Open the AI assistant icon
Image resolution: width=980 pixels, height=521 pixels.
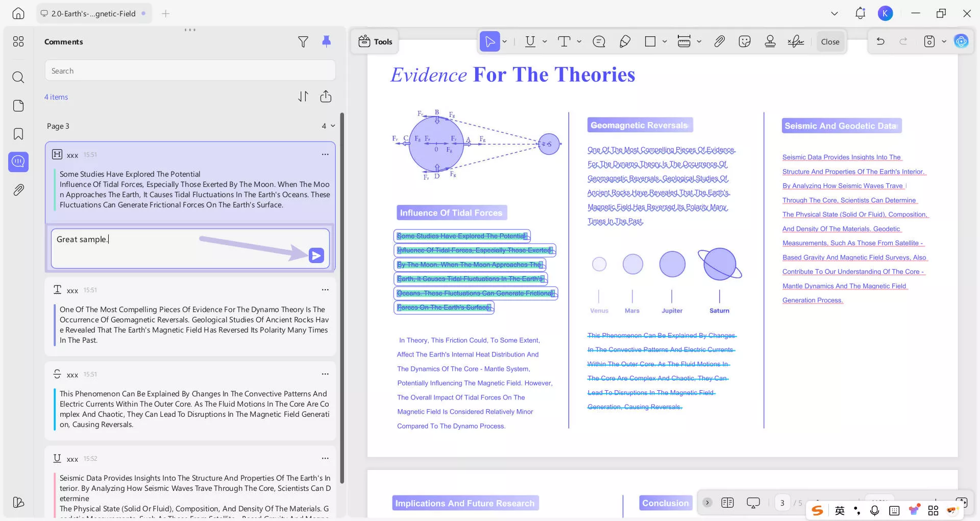pos(961,41)
